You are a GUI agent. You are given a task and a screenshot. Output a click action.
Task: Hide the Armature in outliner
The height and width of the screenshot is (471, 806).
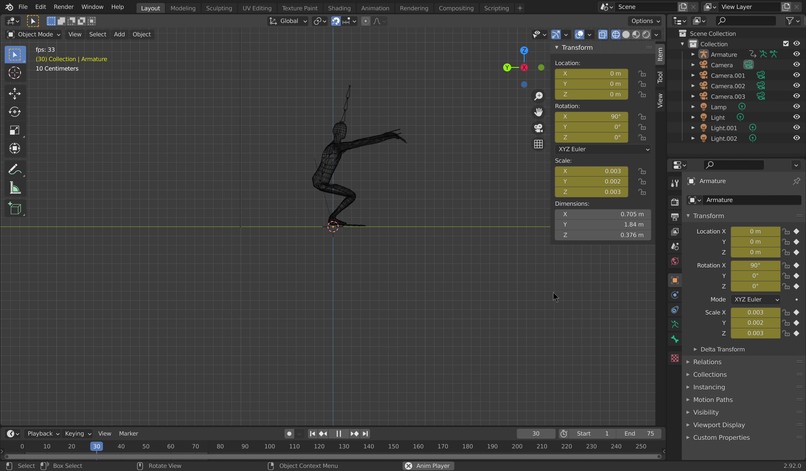tap(796, 55)
